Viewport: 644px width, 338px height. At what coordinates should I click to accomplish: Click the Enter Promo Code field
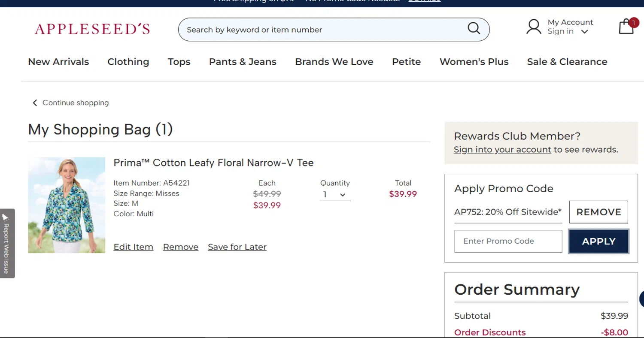point(508,241)
